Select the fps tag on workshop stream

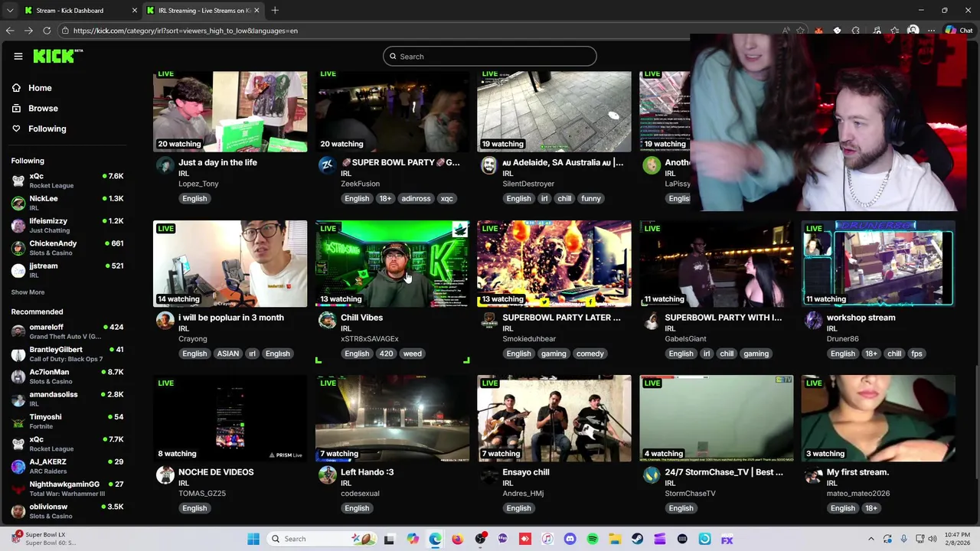[x=916, y=354]
